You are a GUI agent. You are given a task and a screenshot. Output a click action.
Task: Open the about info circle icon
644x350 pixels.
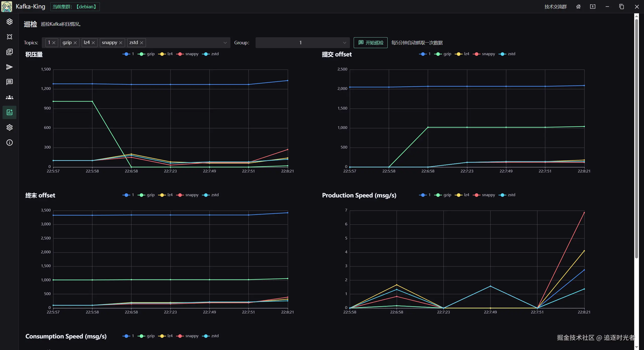9,143
